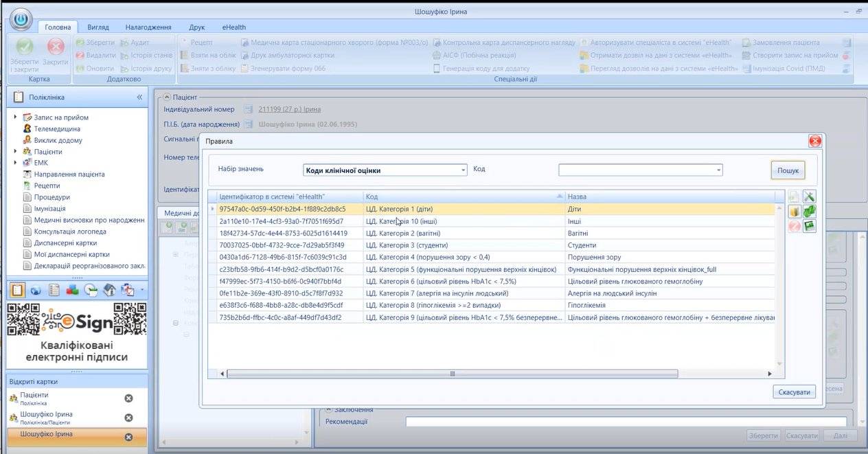Viewport: 868px width, 454px height.
Task: Switch to the Налагодження ribbon tab
Action: click(x=148, y=27)
